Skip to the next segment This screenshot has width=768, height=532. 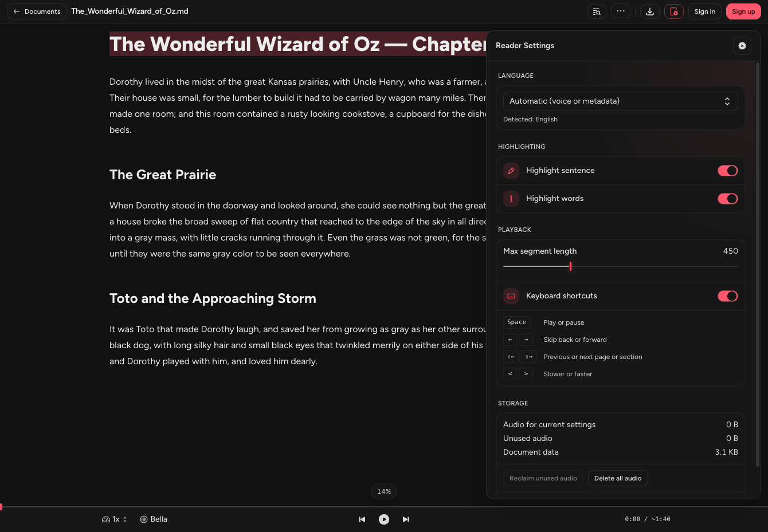406,519
